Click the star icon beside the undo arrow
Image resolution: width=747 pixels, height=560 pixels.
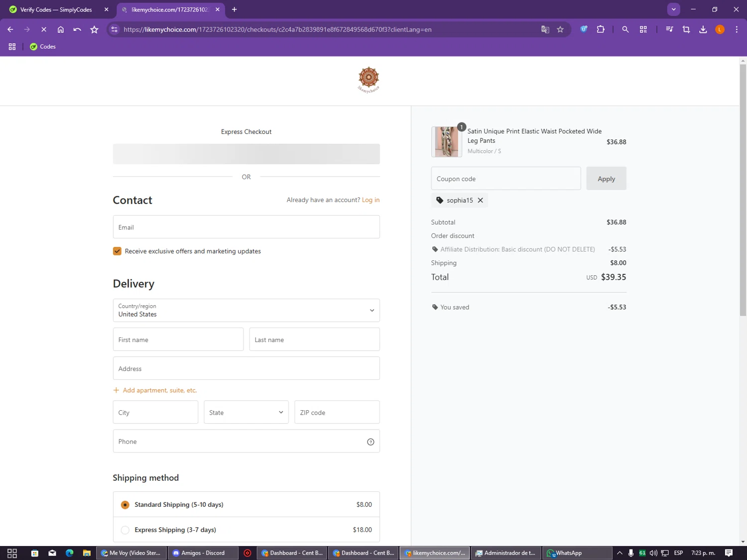click(94, 29)
